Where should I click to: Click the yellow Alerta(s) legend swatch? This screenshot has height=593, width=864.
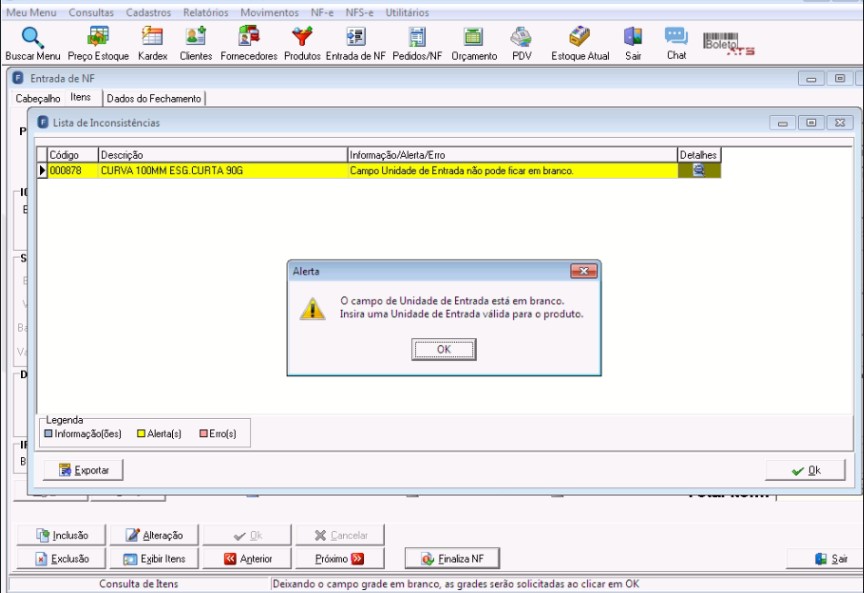tap(141, 434)
